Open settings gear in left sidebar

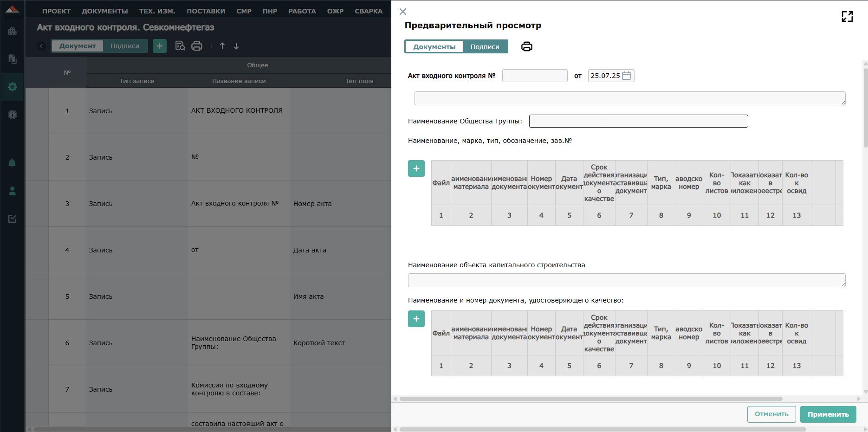click(12, 87)
